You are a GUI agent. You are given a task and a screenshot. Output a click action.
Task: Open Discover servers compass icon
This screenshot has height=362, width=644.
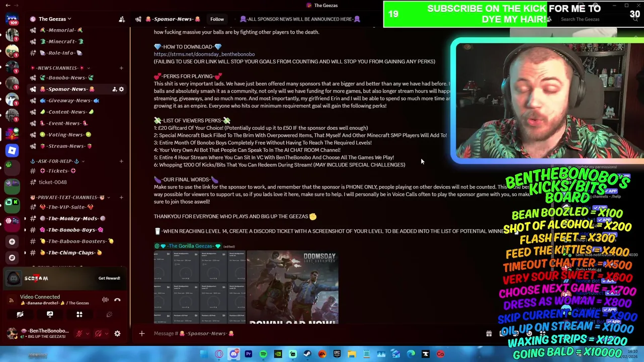12,257
